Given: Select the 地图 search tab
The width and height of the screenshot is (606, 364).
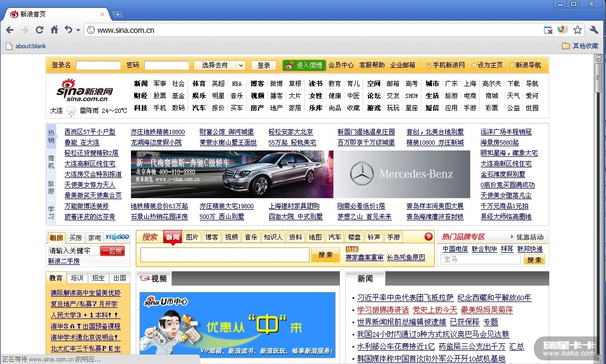Looking at the screenshot, I should 315,237.
